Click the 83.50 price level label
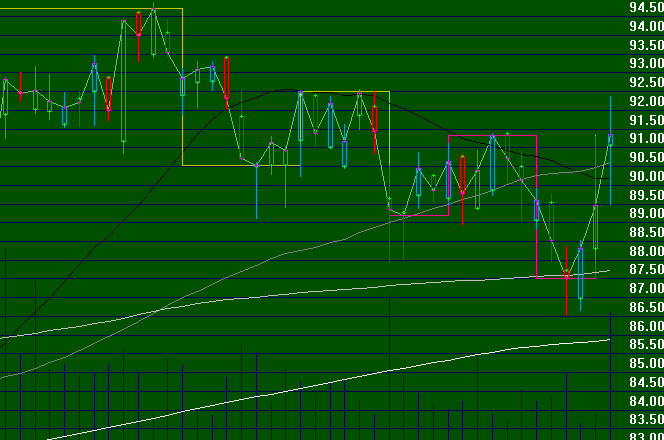The width and height of the screenshot is (664, 440). pos(647,419)
